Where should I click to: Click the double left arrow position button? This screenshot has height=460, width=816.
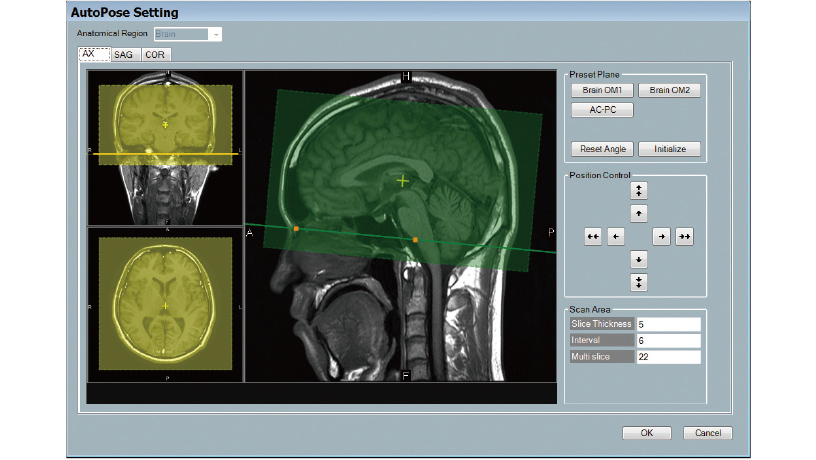(x=593, y=236)
